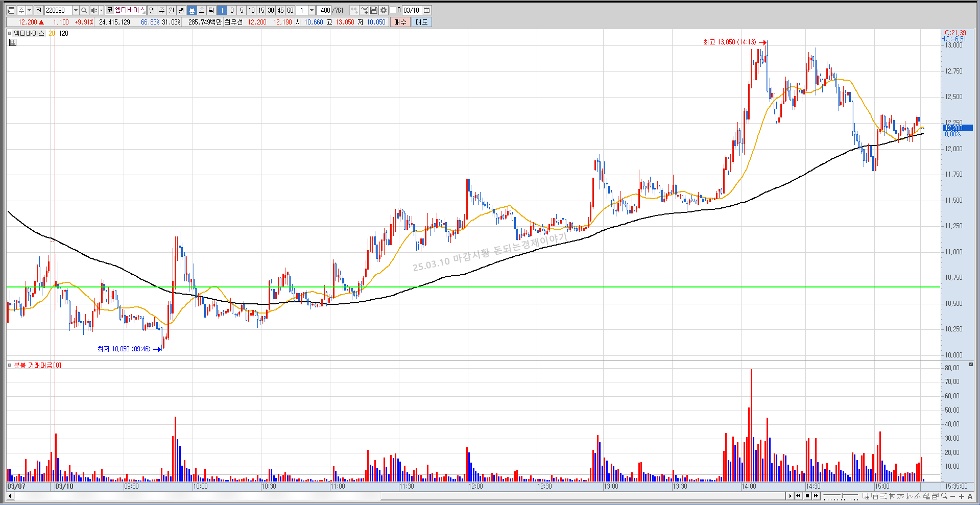Select the 주 weekly period toggle

(x=161, y=10)
